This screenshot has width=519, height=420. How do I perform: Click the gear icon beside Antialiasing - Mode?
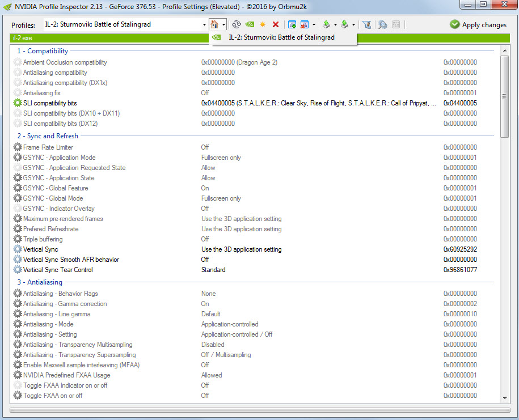(18, 324)
